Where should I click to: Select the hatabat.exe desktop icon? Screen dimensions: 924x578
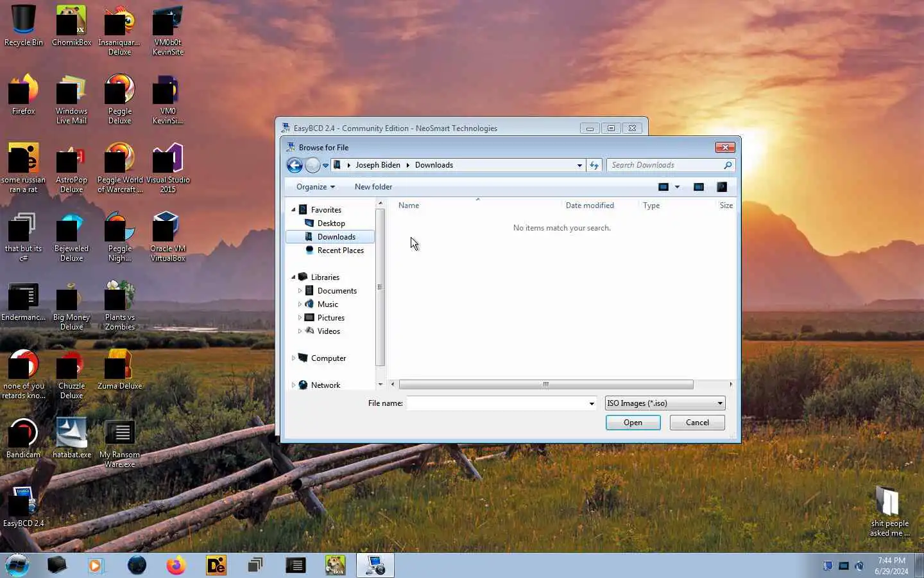click(71, 438)
